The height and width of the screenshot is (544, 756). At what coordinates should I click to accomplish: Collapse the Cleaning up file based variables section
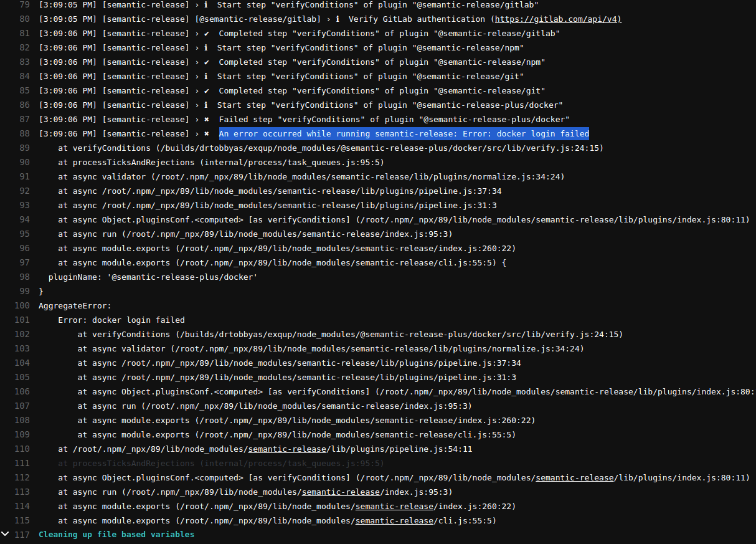coord(5,534)
